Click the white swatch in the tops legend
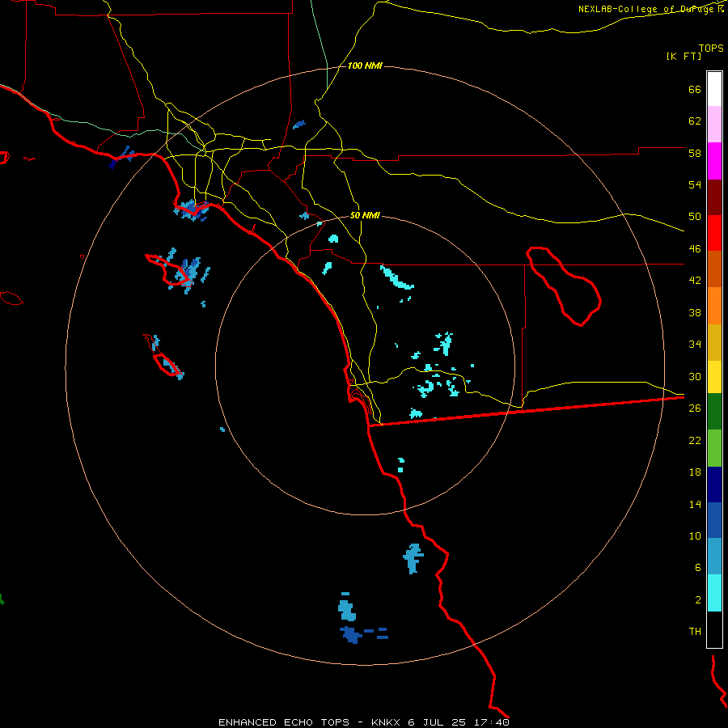 coord(714,89)
